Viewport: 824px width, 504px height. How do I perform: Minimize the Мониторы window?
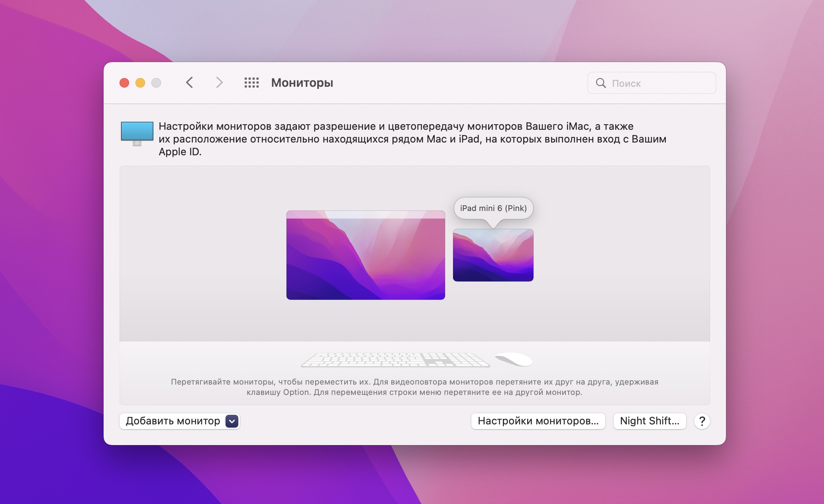pyautogui.click(x=140, y=83)
